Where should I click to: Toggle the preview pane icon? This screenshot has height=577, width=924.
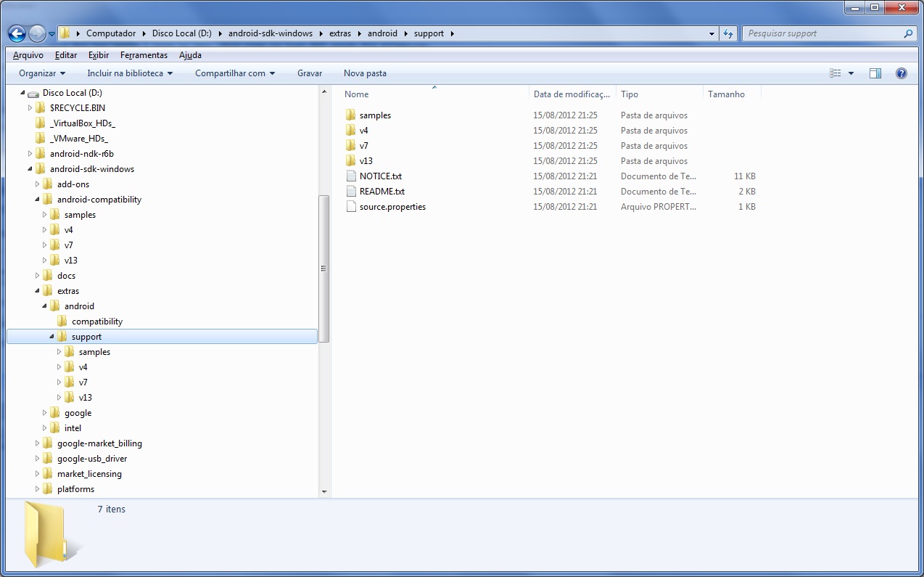click(875, 73)
